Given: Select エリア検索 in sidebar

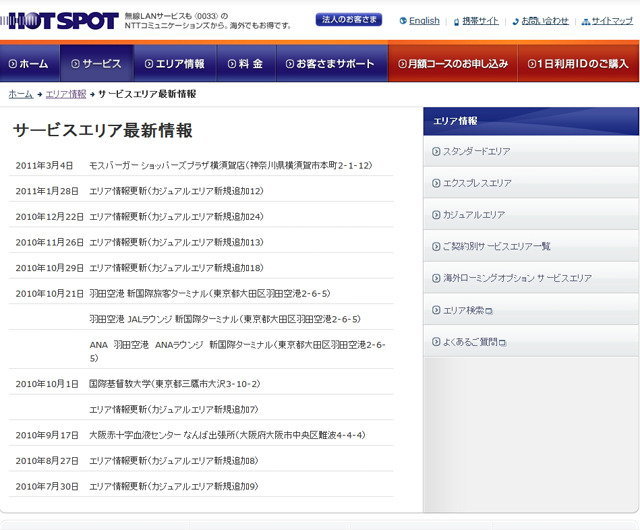Looking at the screenshot, I should (x=531, y=310).
